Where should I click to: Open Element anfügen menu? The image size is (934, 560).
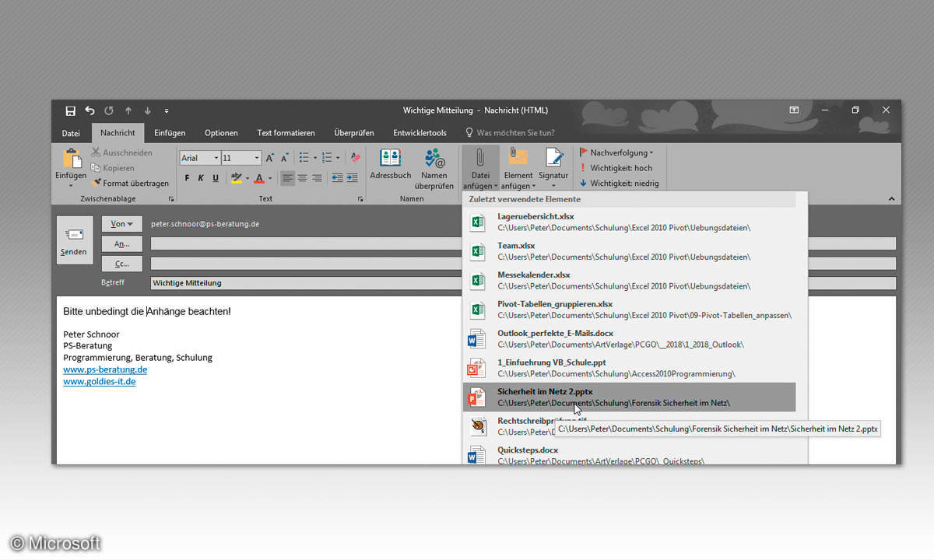(x=518, y=168)
